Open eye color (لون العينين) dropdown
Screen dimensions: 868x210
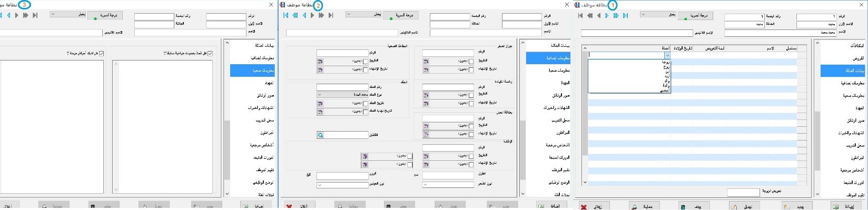342,185
